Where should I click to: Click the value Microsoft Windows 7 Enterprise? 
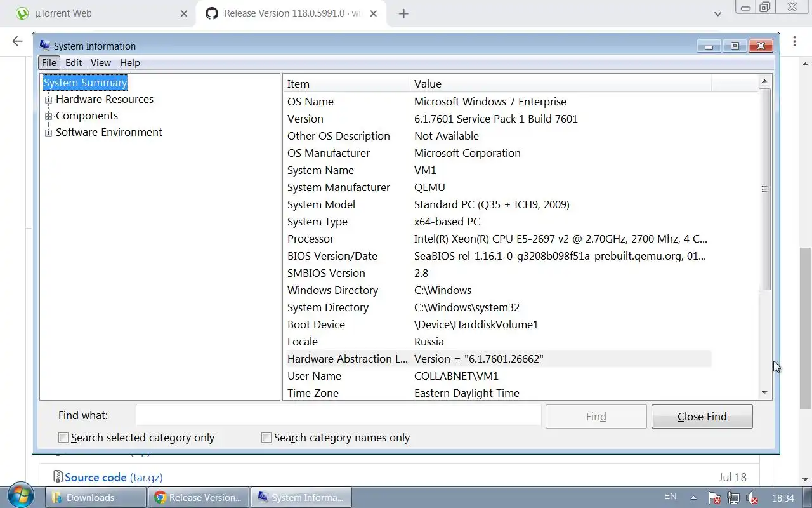[x=490, y=102]
